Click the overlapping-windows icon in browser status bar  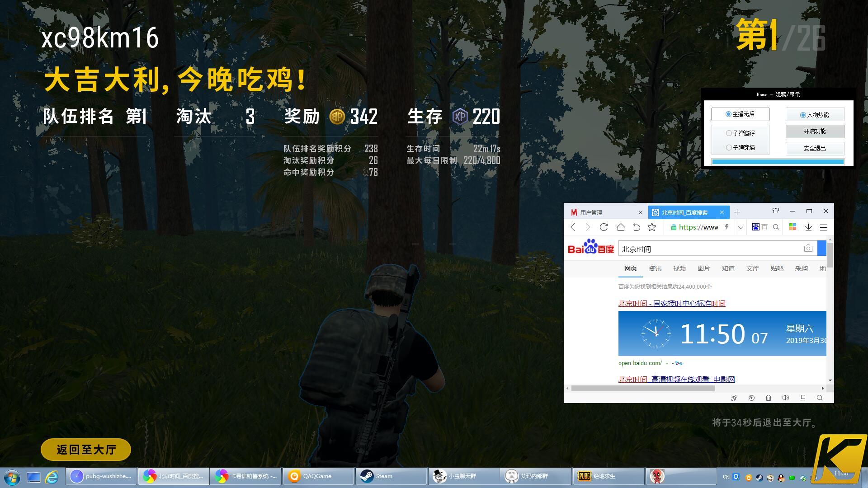coord(802,398)
